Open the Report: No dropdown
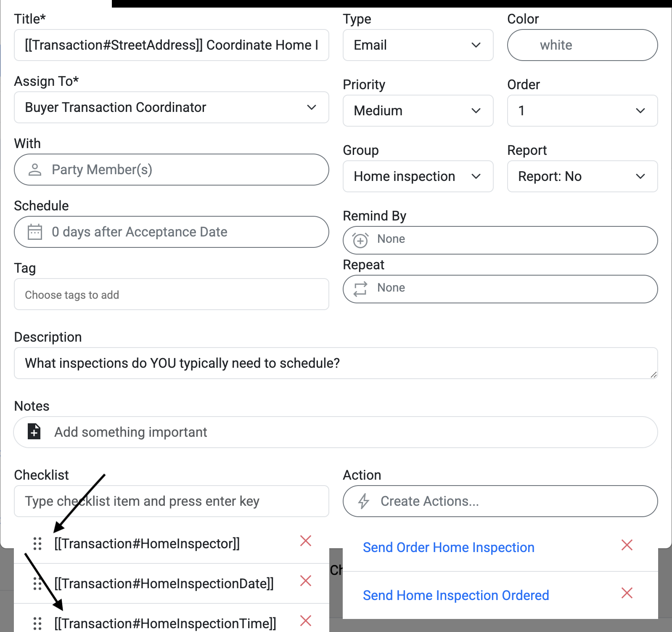 coord(582,176)
